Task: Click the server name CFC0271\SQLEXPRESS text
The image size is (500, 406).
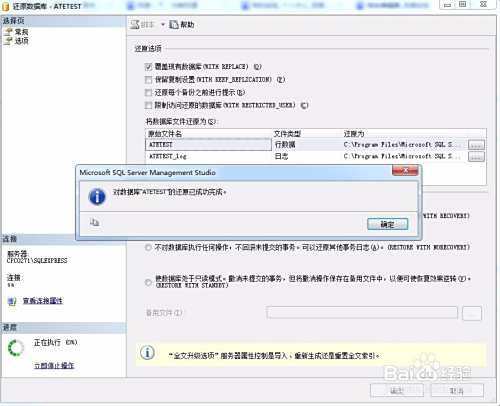Action: [x=37, y=260]
